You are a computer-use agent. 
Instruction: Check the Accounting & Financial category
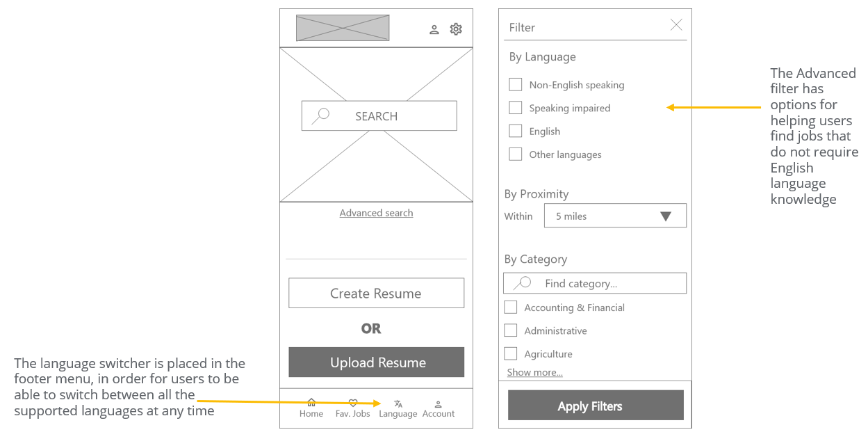coord(511,307)
